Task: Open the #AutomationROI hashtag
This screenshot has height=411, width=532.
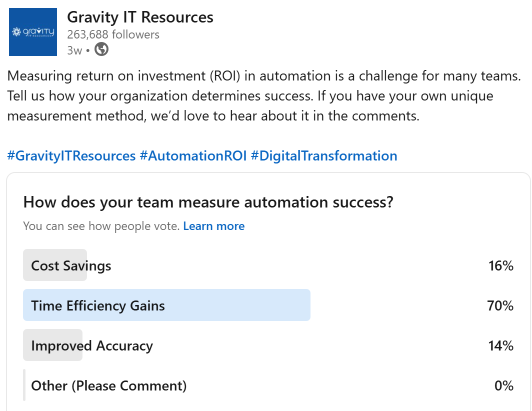Action: click(193, 156)
